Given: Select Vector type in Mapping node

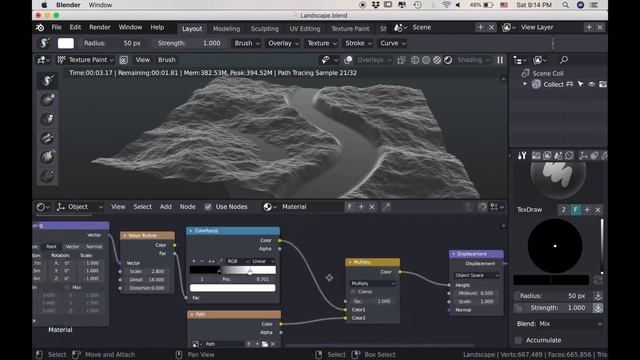Looking at the screenshot, I should click(x=73, y=247).
